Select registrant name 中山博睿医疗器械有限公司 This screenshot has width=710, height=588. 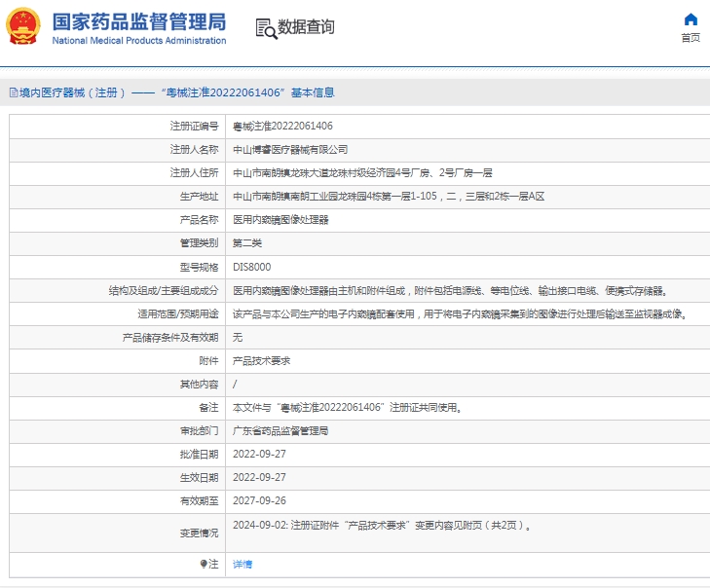click(x=290, y=149)
